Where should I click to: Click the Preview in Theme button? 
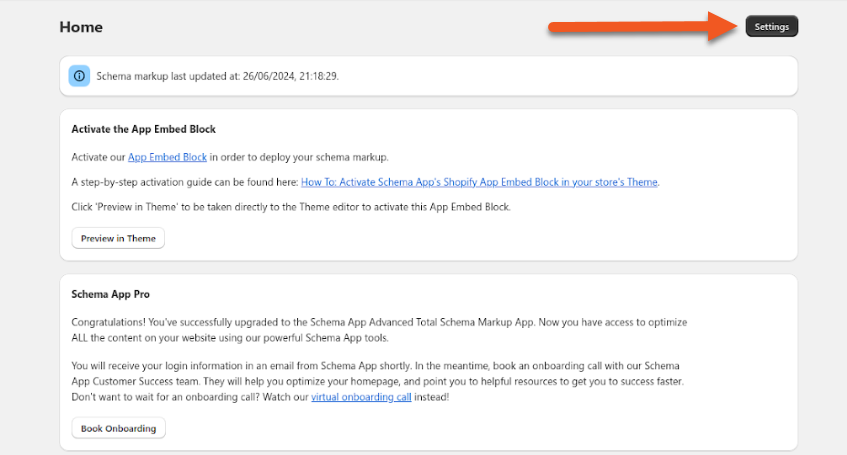click(118, 238)
